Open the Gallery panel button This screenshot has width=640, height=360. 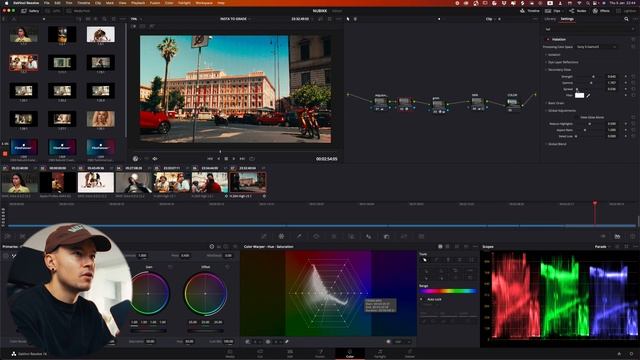click(30, 11)
